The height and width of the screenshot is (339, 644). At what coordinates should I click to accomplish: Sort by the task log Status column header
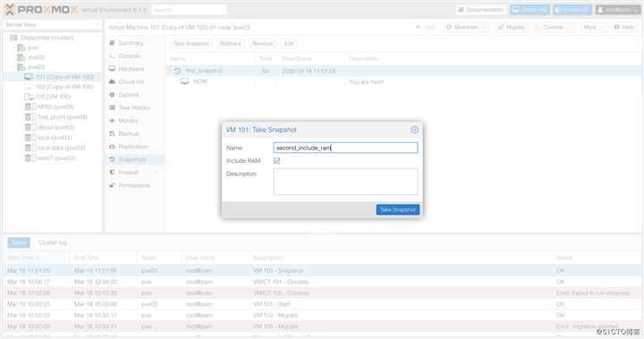click(x=597, y=258)
